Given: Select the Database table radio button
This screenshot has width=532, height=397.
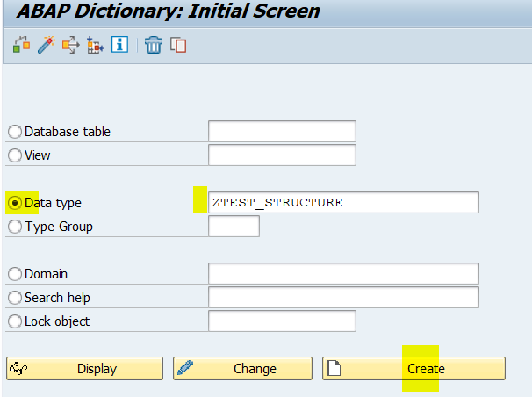Looking at the screenshot, I should tap(15, 132).
